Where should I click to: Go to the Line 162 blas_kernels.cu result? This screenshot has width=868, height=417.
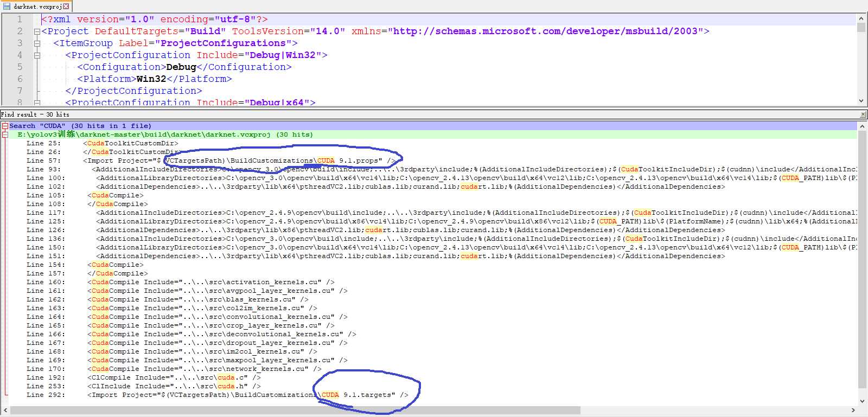(167, 299)
